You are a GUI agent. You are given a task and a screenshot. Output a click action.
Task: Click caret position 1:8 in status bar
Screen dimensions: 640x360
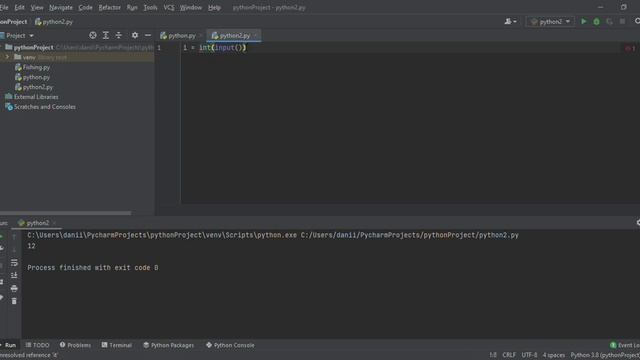[493, 355]
